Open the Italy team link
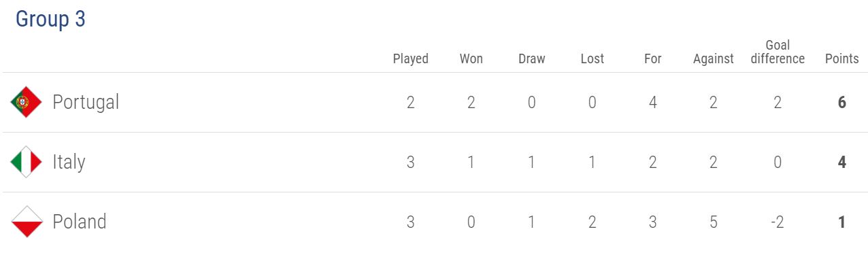 (x=69, y=162)
